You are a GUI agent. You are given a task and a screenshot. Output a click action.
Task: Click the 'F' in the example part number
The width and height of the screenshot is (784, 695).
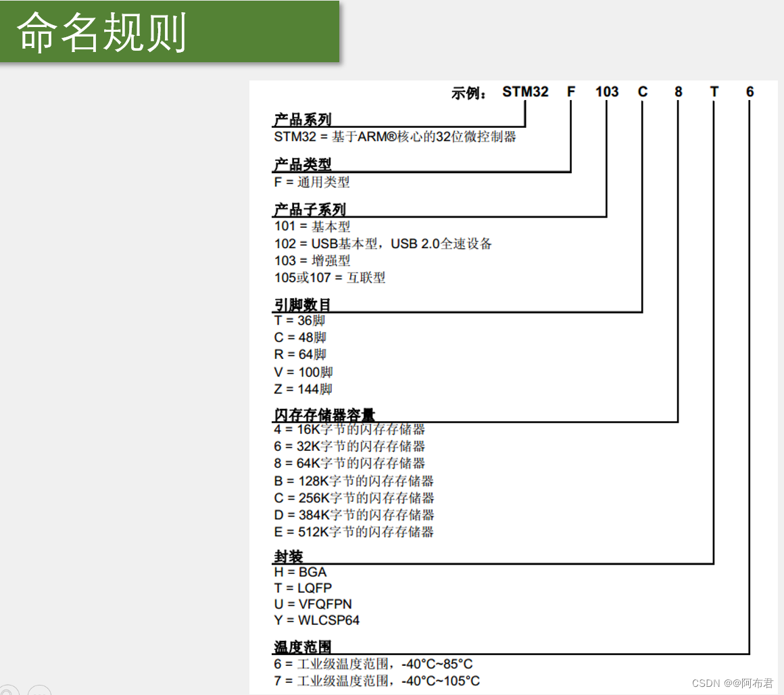[571, 92]
